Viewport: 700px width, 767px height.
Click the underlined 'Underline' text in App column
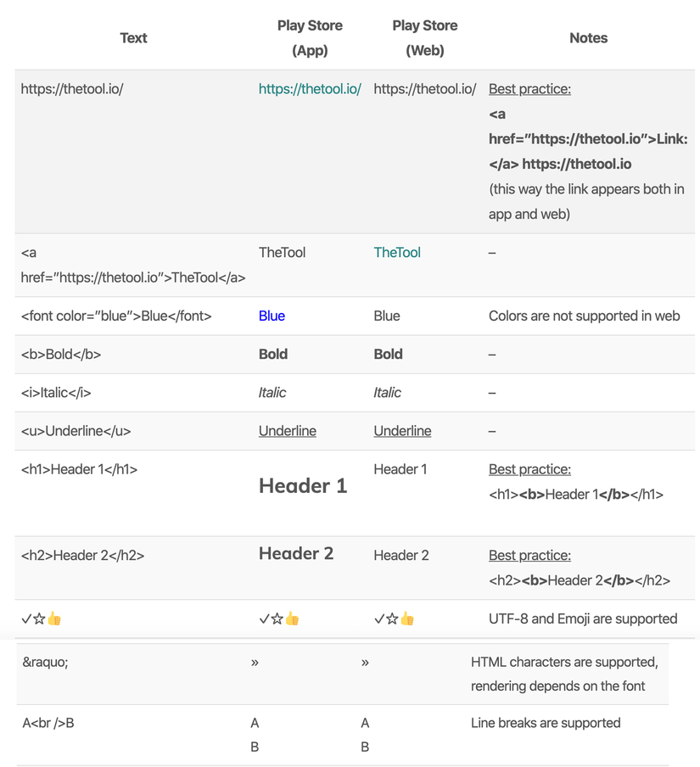pos(288,431)
